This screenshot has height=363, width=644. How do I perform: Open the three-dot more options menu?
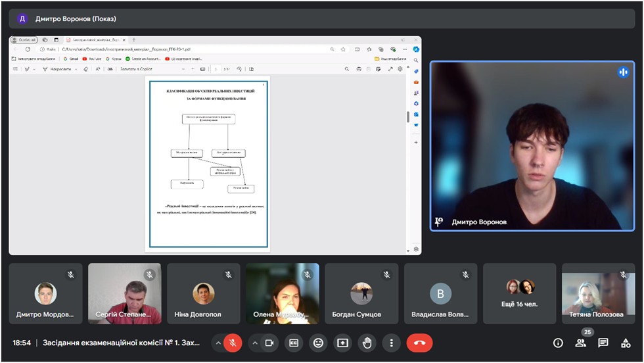[391, 343]
